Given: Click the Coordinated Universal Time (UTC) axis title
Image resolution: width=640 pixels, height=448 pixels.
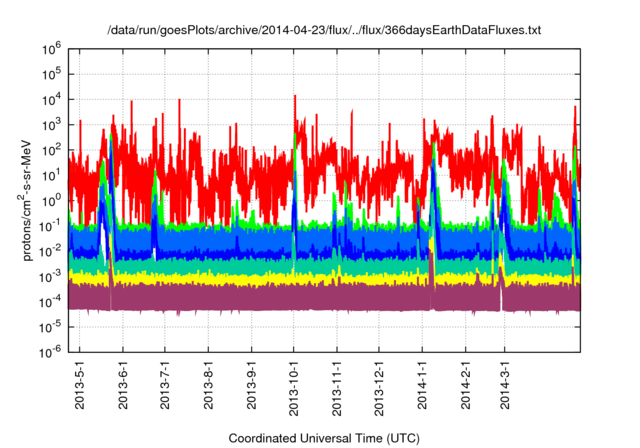Looking at the screenshot, I should coord(323,438).
